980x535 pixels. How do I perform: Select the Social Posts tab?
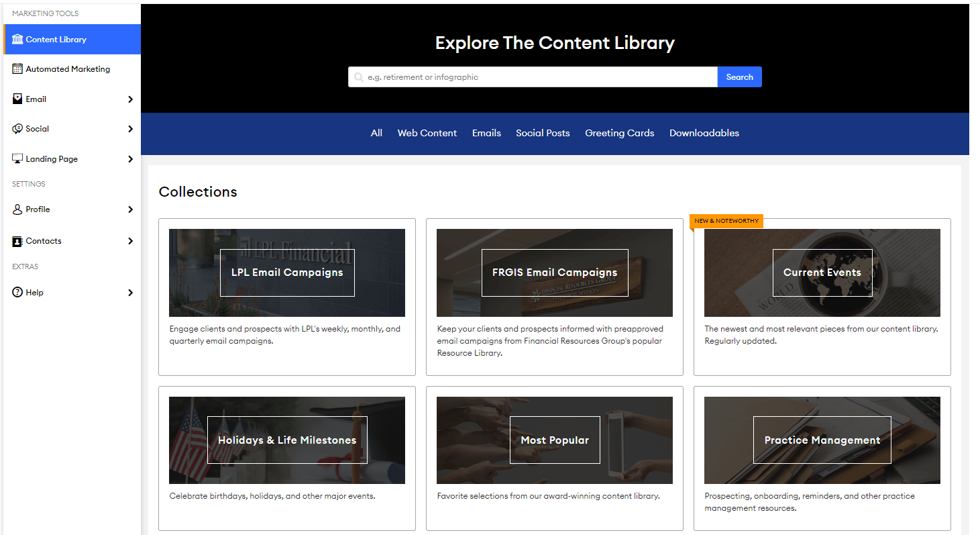pos(543,133)
